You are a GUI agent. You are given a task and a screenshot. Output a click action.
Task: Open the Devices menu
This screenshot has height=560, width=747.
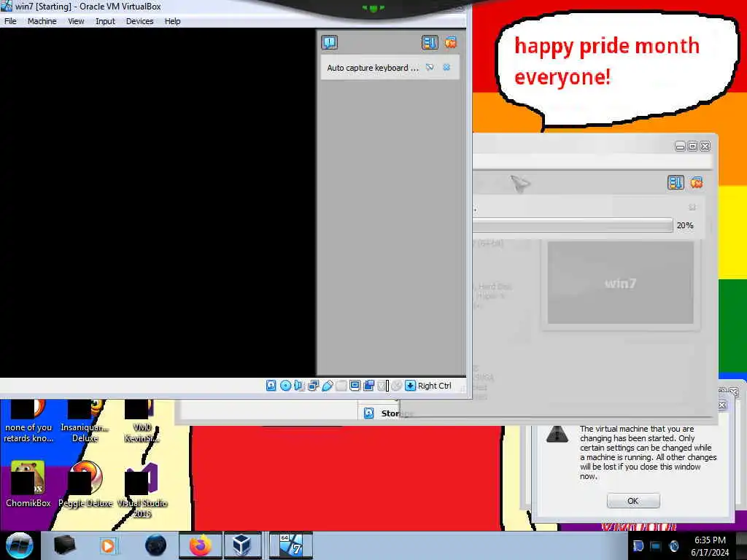point(139,21)
